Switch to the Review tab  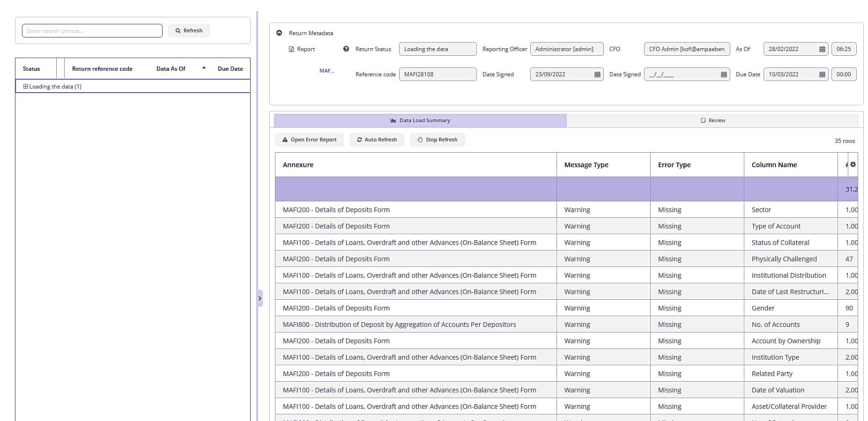(x=712, y=120)
